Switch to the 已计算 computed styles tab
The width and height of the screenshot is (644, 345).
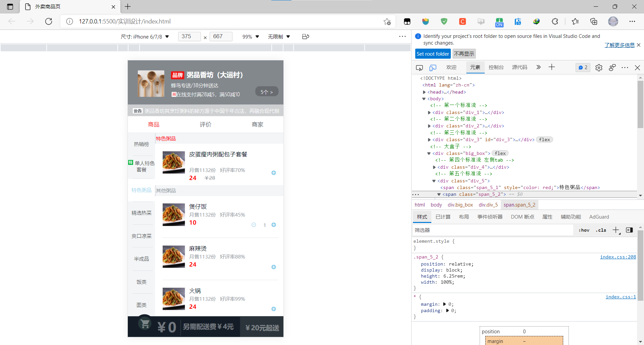(443, 217)
